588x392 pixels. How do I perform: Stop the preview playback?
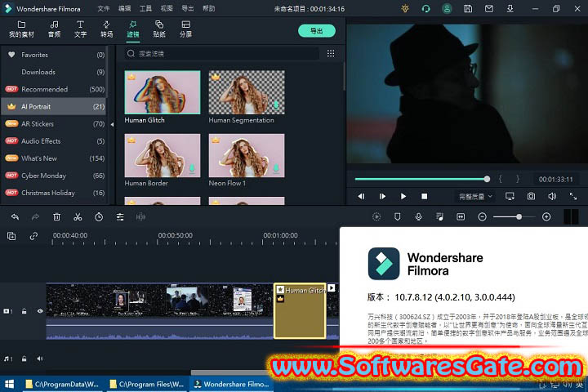[424, 196]
